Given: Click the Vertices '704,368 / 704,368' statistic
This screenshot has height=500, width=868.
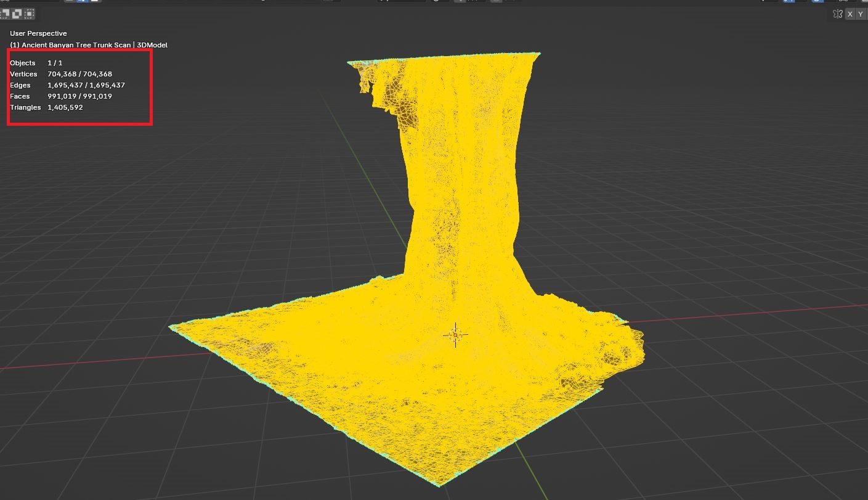Looking at the screenshot, I should 79,74.
